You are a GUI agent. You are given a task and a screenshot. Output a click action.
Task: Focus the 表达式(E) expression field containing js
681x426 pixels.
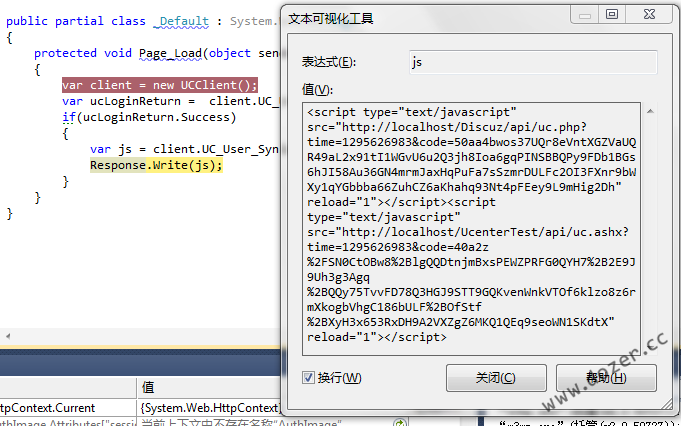click(x=533, y=62)
